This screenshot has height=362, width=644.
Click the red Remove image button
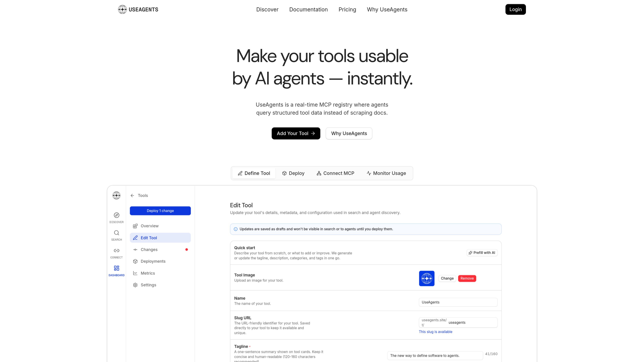467,278
